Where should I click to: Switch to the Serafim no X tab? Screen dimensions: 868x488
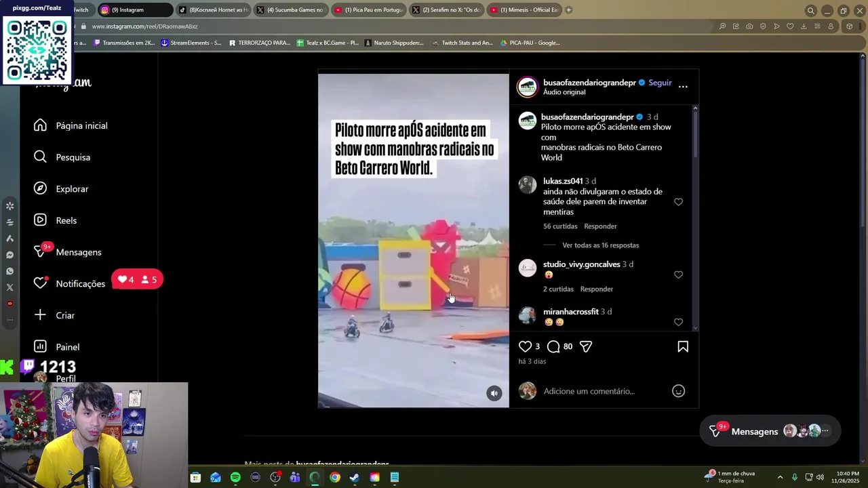[x=446, y=9]
